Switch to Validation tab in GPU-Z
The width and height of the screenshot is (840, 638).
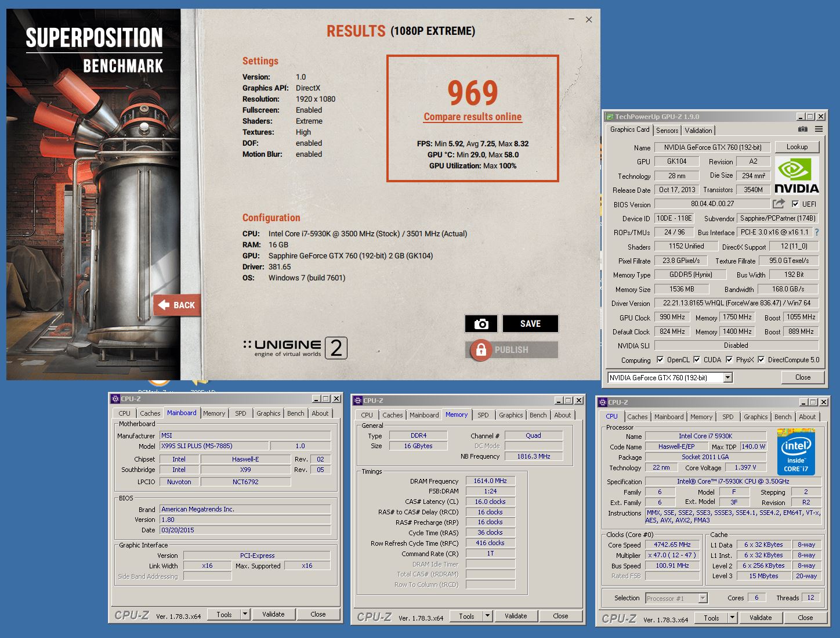click(x=698, y=131)
